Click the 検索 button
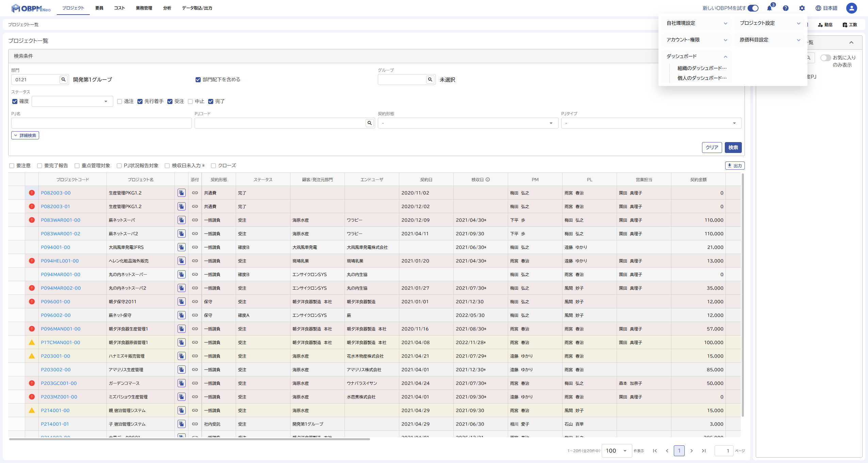Image resolution: width=868 pixels, height=463 pixels. [x=733, y=148]
